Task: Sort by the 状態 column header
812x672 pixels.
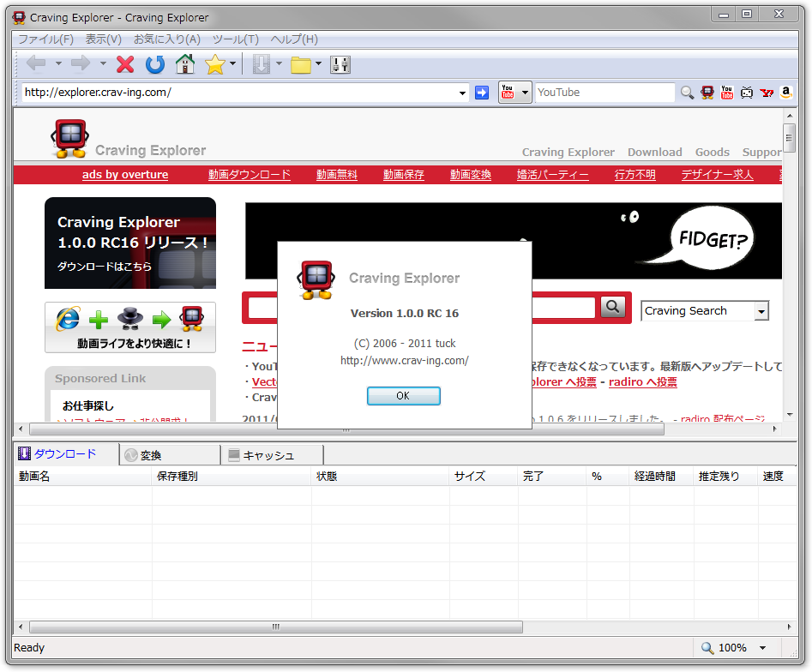Action: (380, 477)
